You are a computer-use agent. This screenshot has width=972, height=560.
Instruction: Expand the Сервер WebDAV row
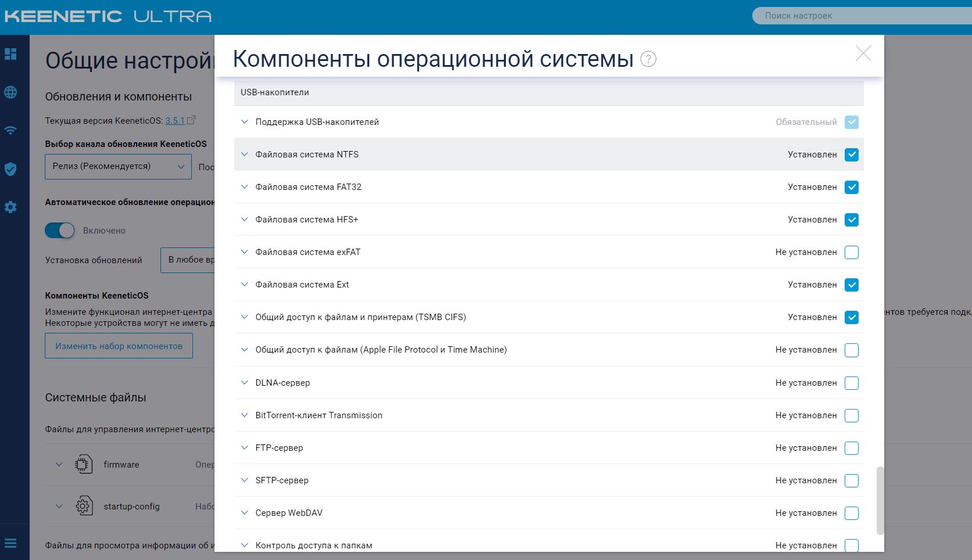tap(244, 513)
